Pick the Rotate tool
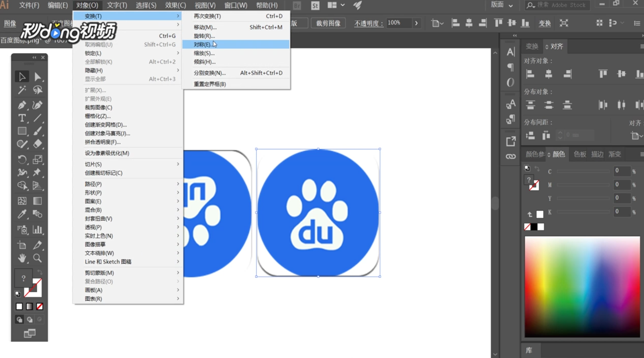The height and width of the screenshot is (358, 644). [x=22, y=159]
